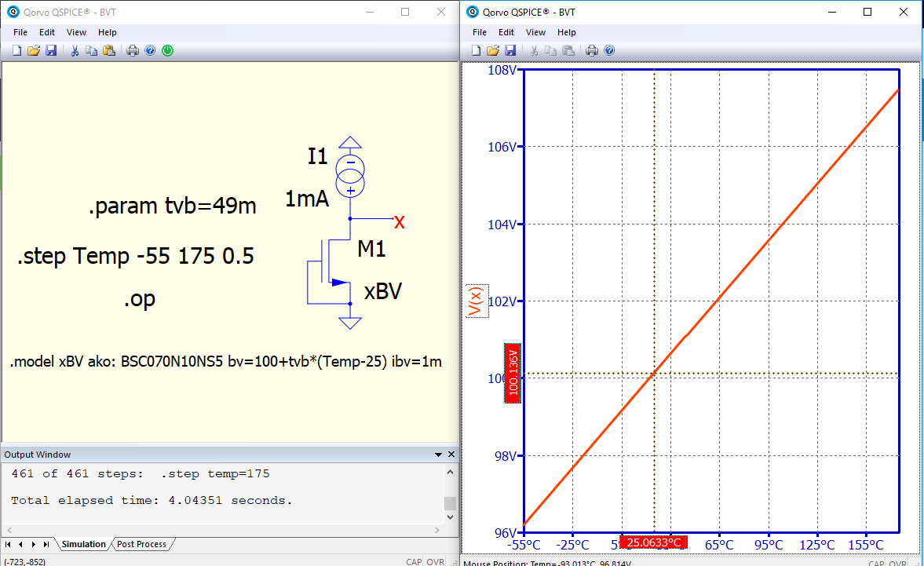Grayed paste icon in waveform window toolbar
This screenshot has width=924, height=566.
[x=568, y=51]
